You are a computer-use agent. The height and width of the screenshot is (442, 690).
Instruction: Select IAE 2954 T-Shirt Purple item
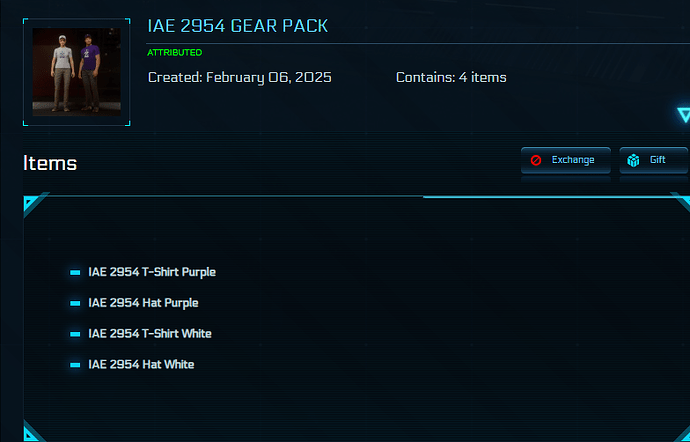click(152, 272)
